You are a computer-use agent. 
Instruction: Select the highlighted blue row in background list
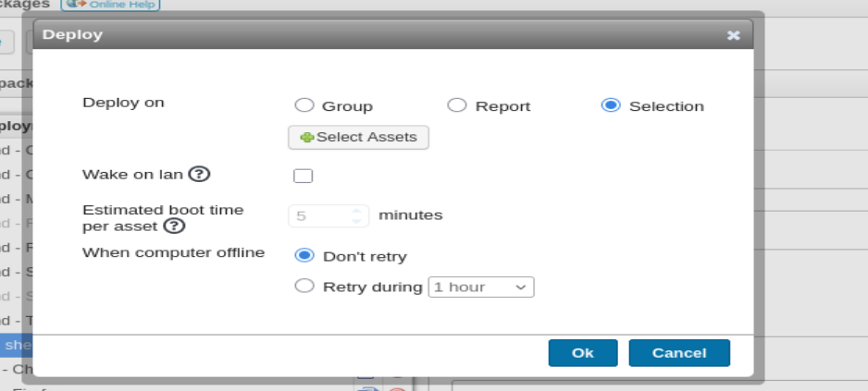point(17,345)
